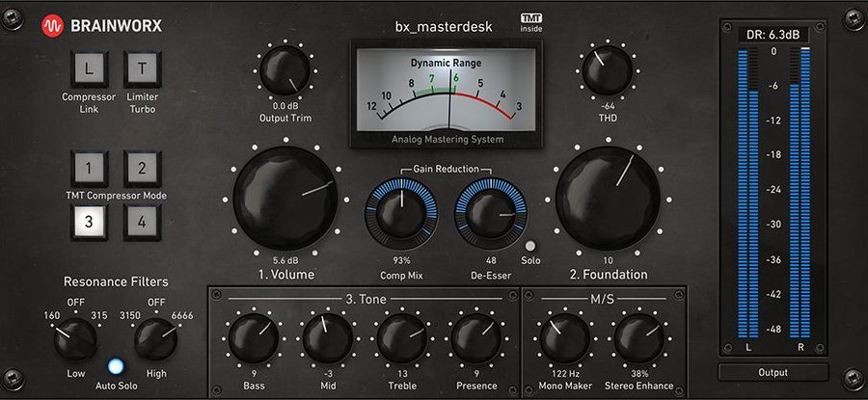
Task: Click the TMT Compressor Mode label
Action: (x=116, y=196)
